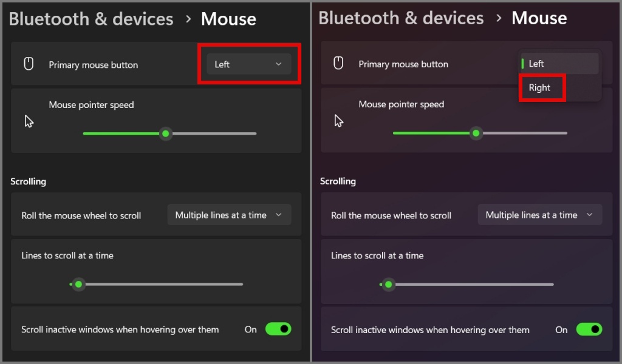Click Lines to scroll slider handle, left-hand screenshot
The width and height of the screenshot is (622, 364).
click(x=78, y=284)
